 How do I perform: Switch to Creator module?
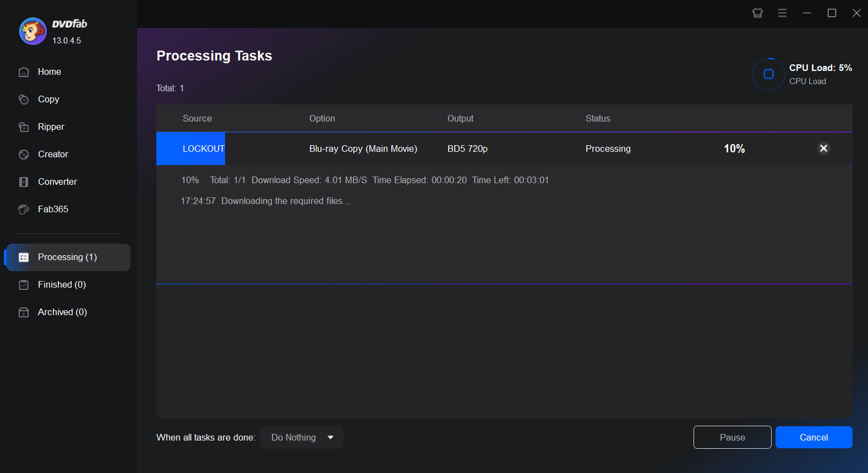[x=53, y=155]
